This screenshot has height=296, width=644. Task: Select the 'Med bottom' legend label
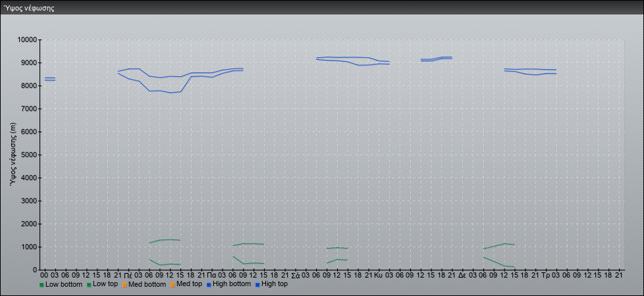pos(147,284)
